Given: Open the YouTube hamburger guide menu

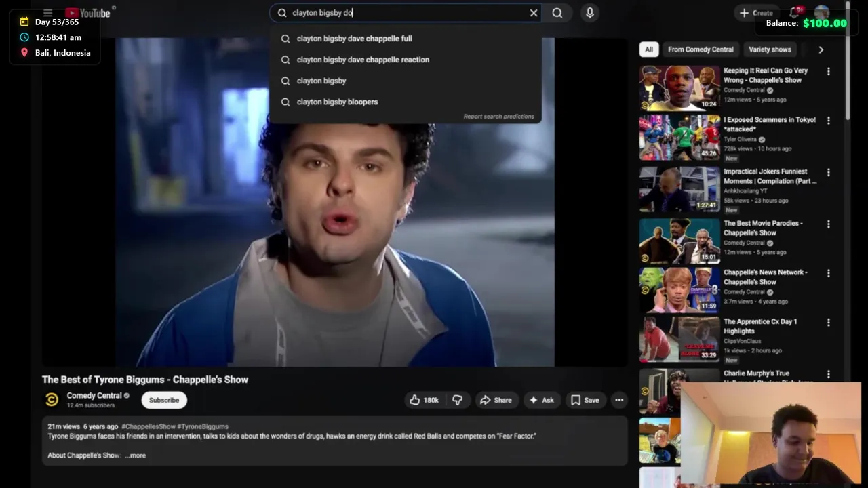Looking at the screenshot, I should tap(47, 13).
